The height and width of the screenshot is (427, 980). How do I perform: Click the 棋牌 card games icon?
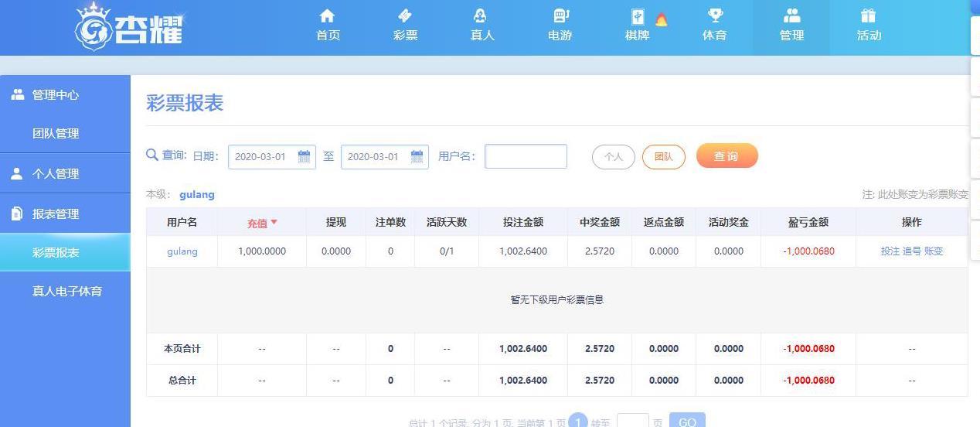[x=638, y=17]
